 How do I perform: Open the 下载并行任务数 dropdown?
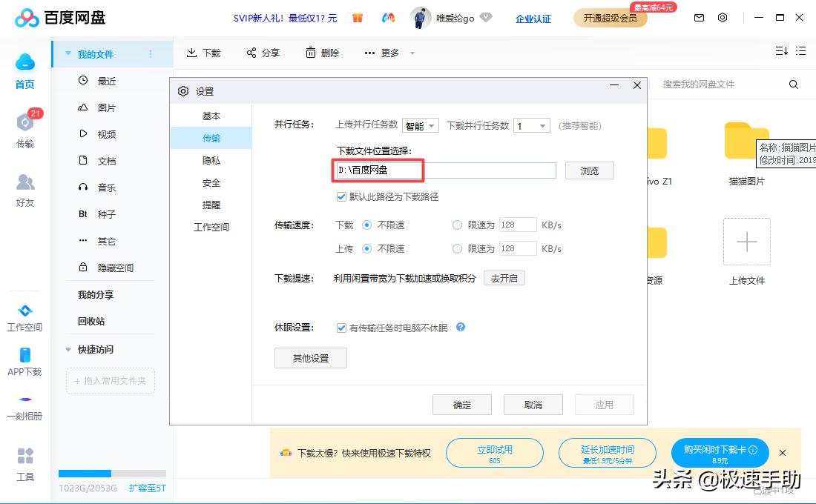[532, 125]
